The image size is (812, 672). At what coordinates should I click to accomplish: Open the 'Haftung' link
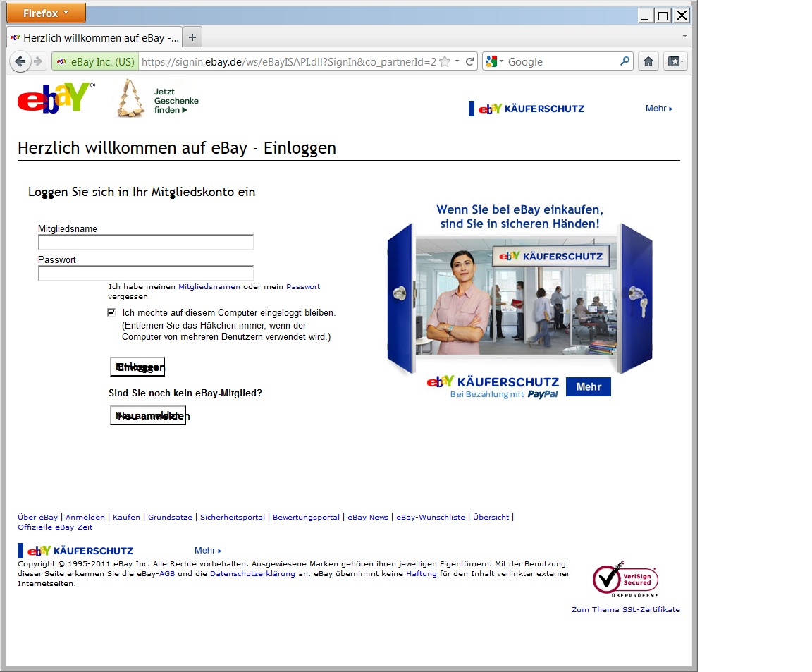pyautogui.click(x=421, y=573)
